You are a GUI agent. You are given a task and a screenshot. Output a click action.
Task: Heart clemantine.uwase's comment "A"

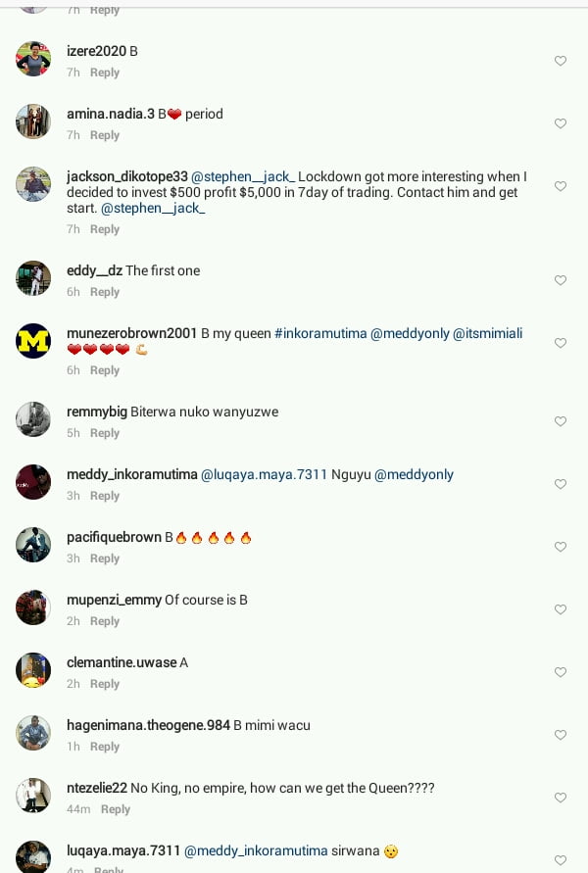click(x=561, y=672)
